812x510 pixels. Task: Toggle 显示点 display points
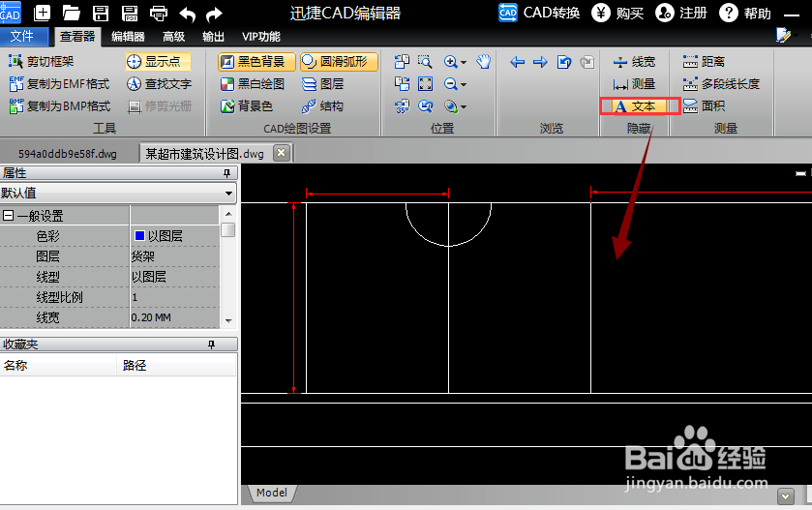[x=158, y=62]
